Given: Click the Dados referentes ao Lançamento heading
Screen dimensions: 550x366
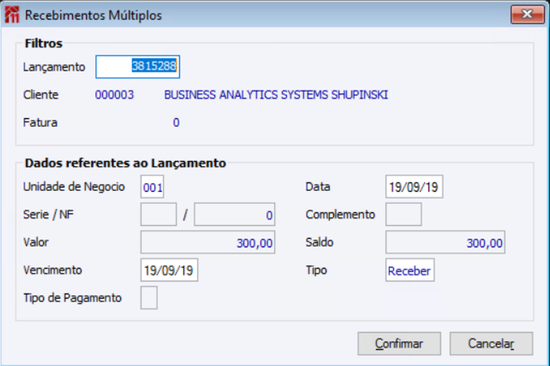Looking at the screenshot, I should coord(125,163).
